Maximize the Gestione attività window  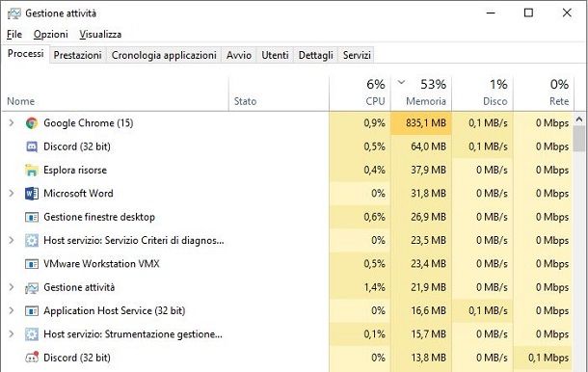pyautogui.click(x=528, y=13)
